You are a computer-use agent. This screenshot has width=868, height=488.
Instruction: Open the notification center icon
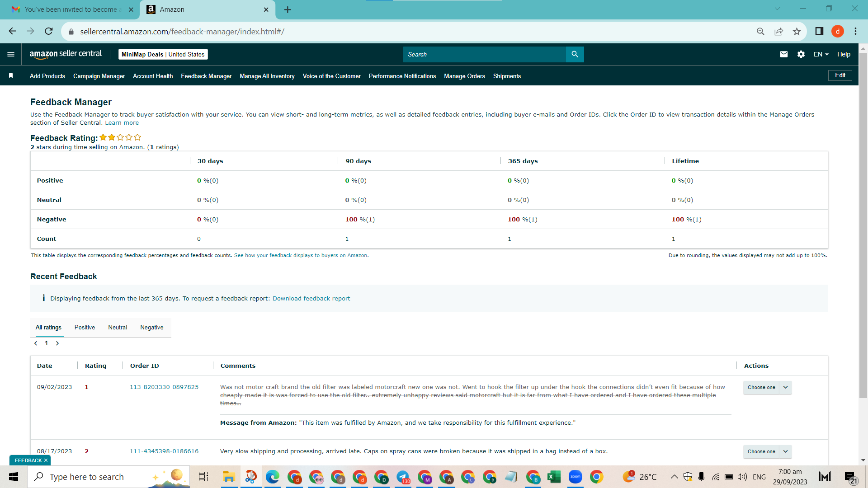[x=850, y=477]
